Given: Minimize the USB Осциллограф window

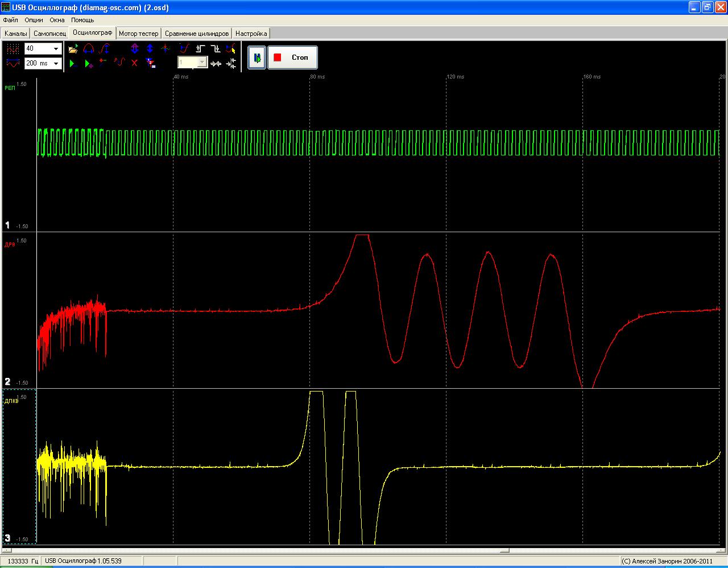Looking at the screenshot, I should pyautogui.click(x=695, y=7).
